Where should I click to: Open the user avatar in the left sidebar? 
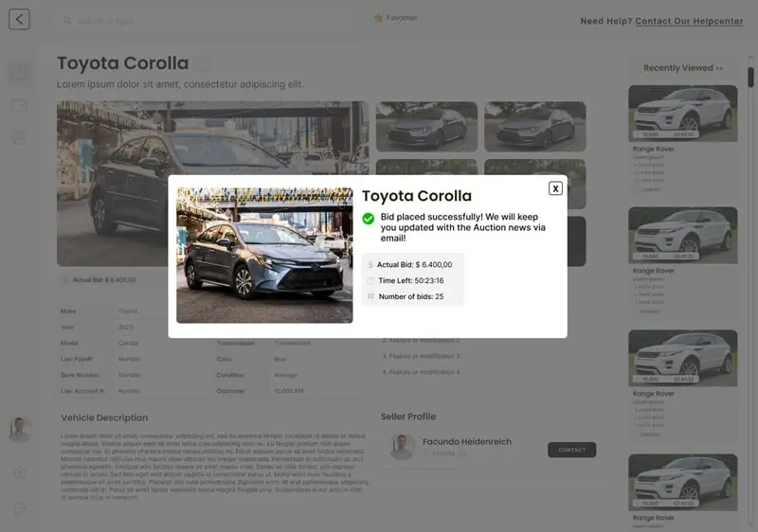coord(20,430)
